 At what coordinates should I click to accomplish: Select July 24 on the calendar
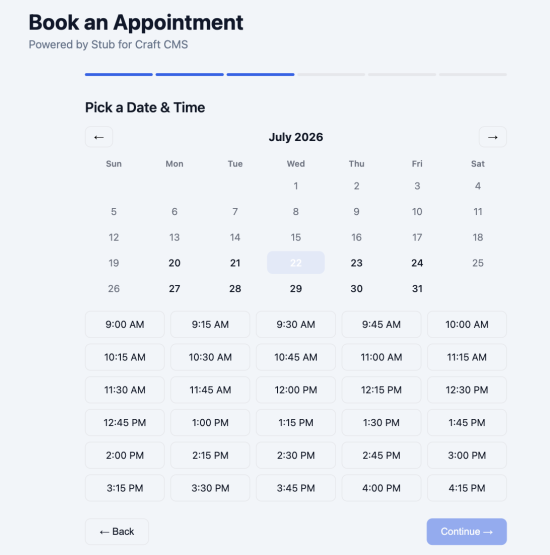(417, 263)
